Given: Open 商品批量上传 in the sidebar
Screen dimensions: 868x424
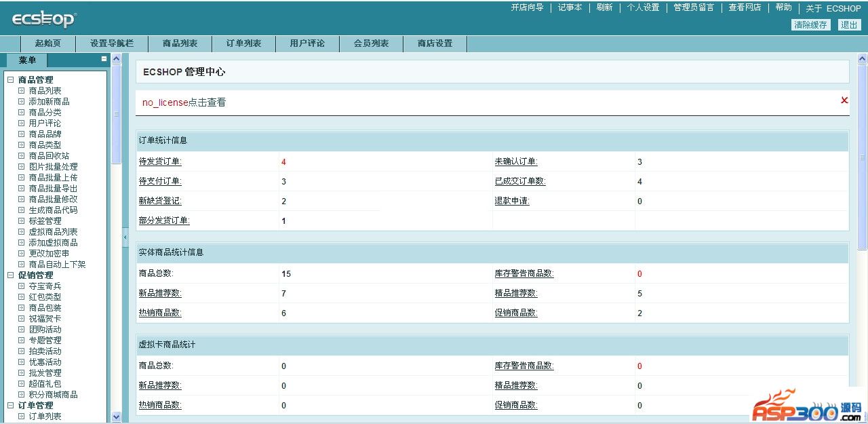Looking at the screenshot, I should click(53, 178).
